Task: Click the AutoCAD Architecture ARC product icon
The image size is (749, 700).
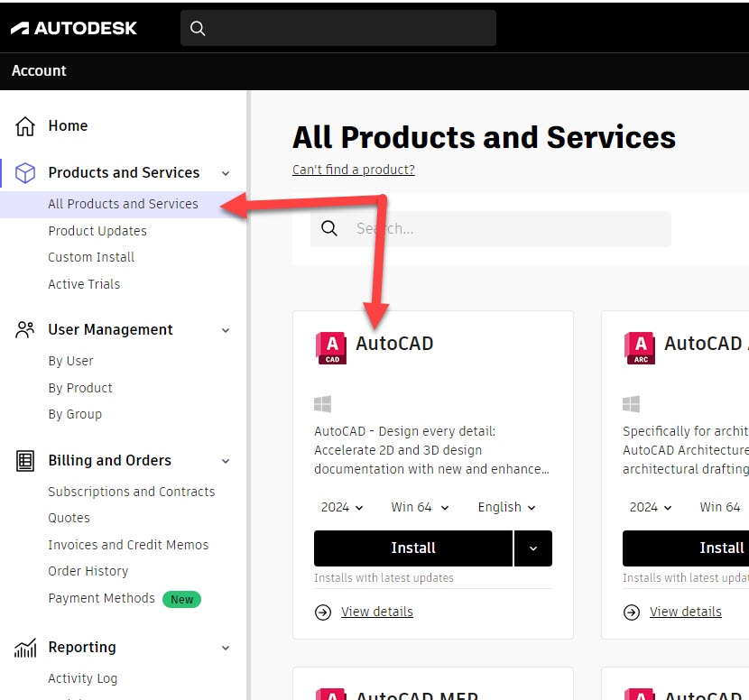Action: [x=640, y=347]
